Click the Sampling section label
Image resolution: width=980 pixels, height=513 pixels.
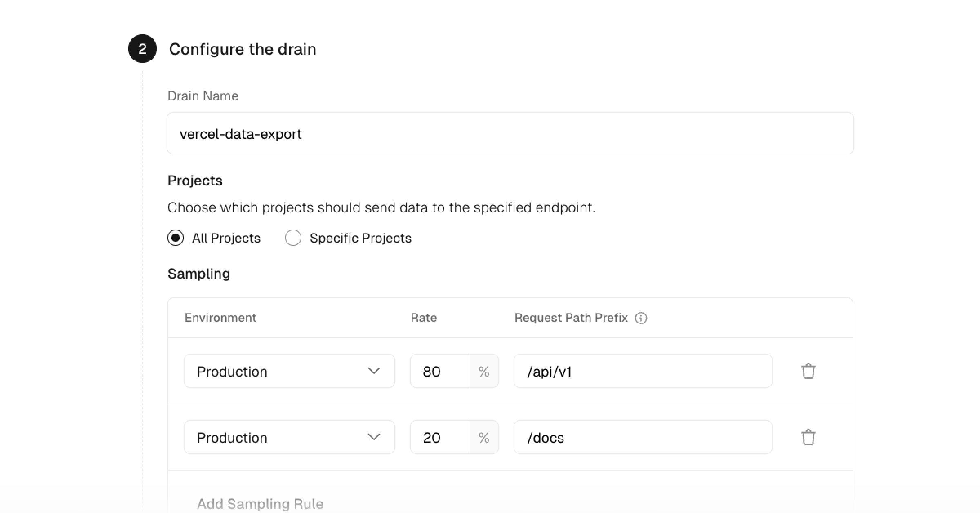click(199, 274)
